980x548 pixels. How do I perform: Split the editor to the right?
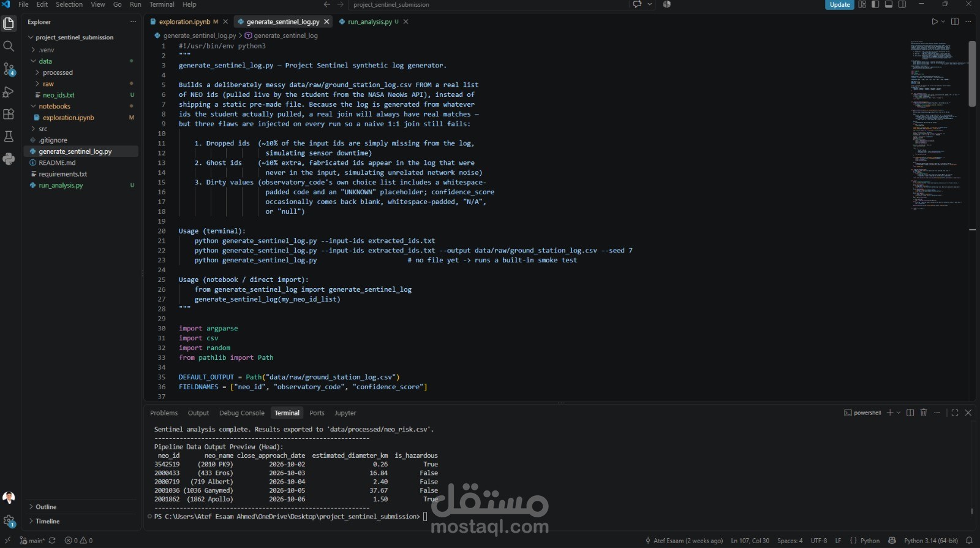955,21
